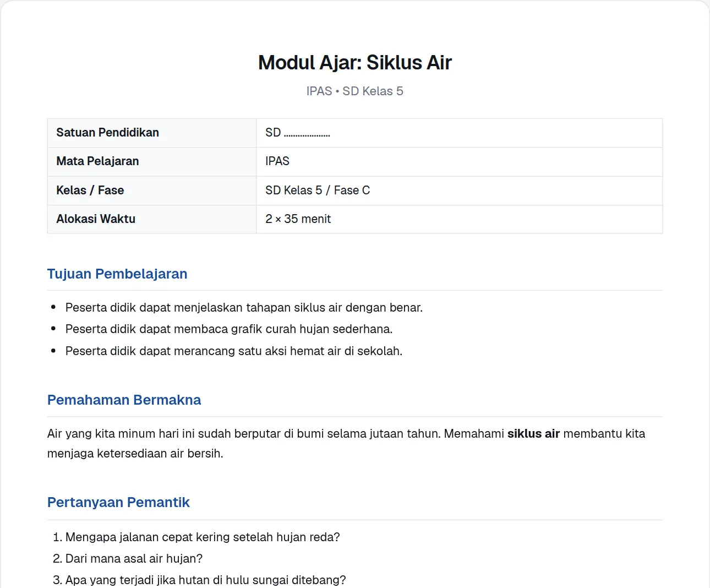The height and width of the screenshot is (588, 710).
Task: Select the 'Satuan Pendidikan' table cell
Action: coord(152,133)
